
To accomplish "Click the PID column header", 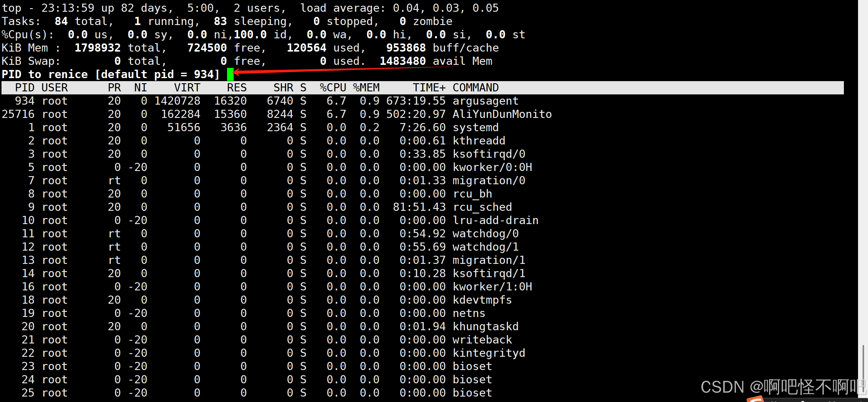I will (25, 88).
